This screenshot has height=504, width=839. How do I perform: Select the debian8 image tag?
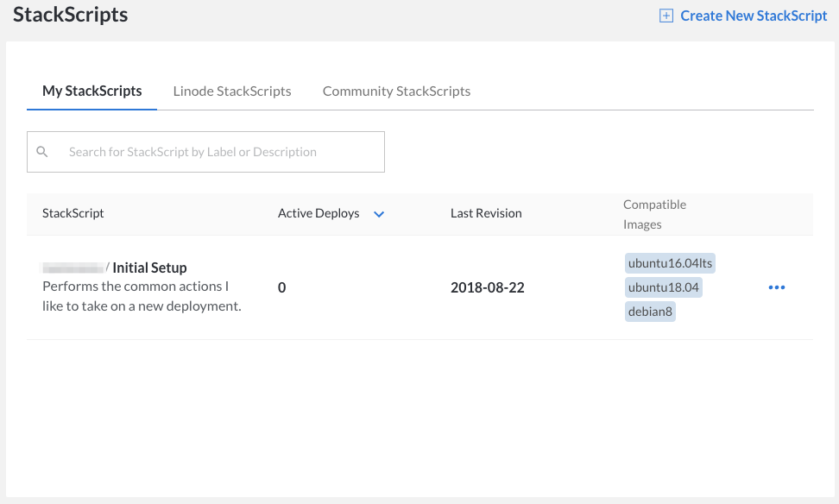click(650, 312)
